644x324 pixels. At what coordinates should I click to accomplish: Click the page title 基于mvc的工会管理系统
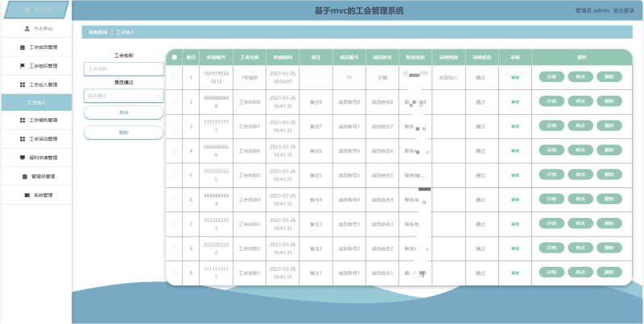click(359, 10)
